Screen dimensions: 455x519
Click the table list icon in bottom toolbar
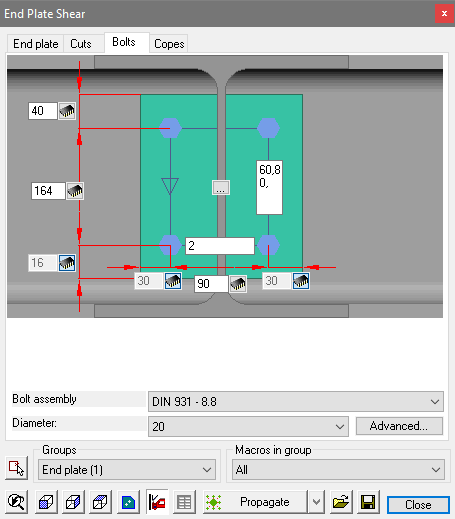point(184,502)
